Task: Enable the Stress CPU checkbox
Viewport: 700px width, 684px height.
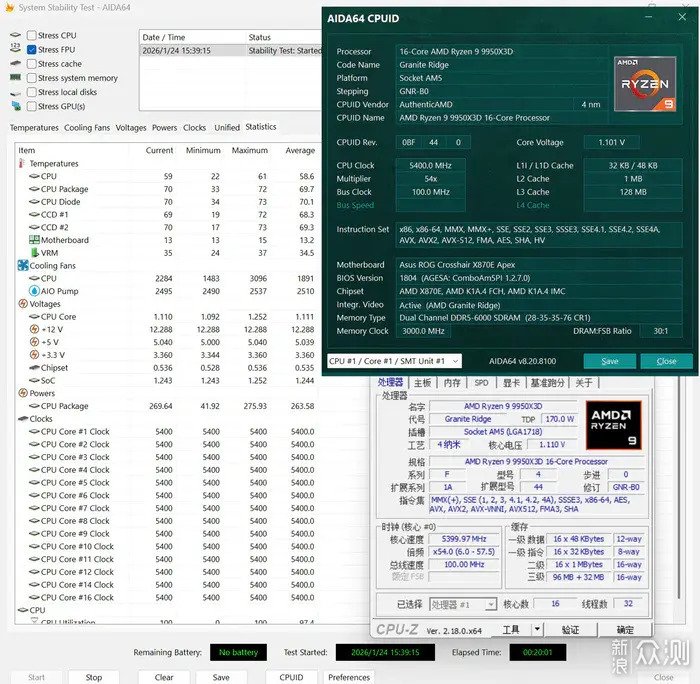Action: point(32,35)
